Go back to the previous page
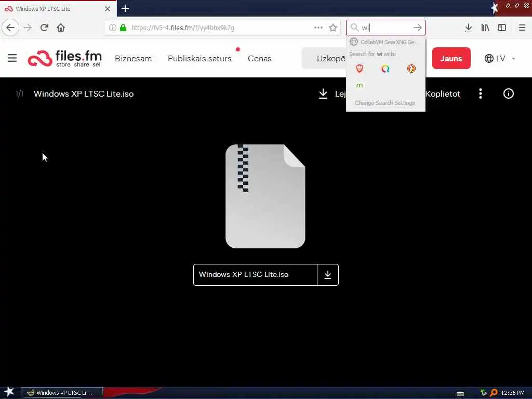 point(10,28)
